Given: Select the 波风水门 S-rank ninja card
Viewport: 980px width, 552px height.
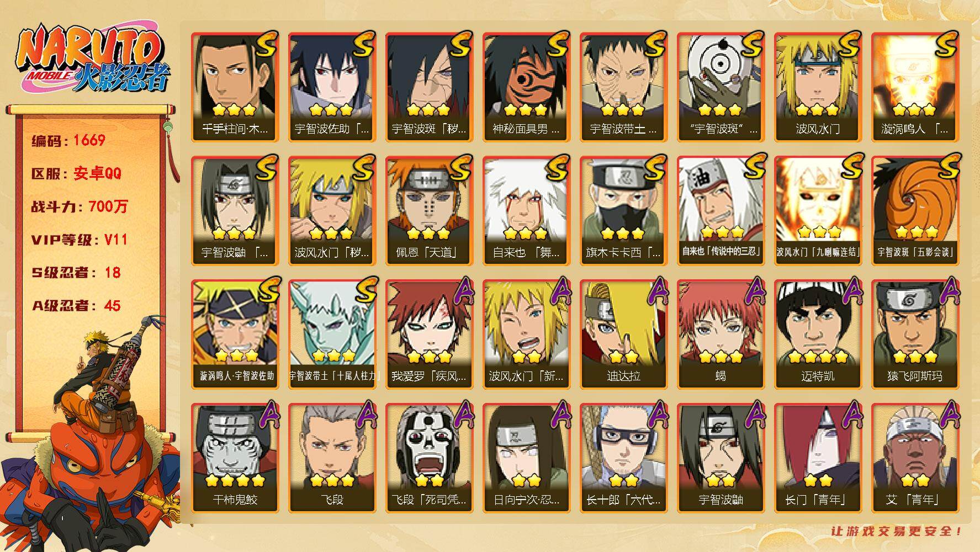Looking at the screenshot, I should 817,87.
